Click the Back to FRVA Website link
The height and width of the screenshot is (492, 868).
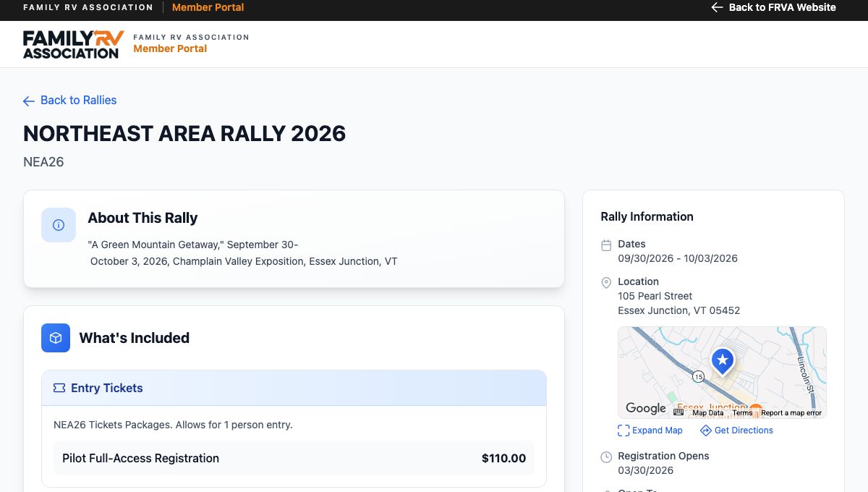[x=773, y=7]
